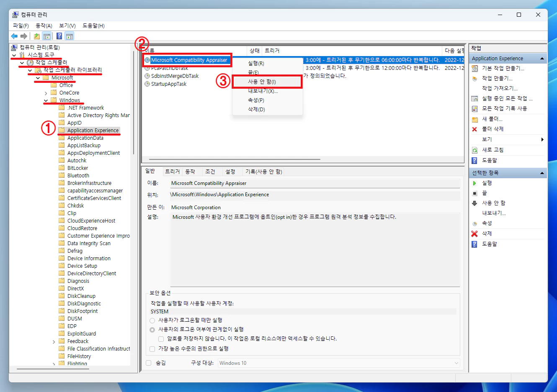Viewport: 557px width, 392px height.
Task: Collapse the Application Experience actions section
Action: [x=542, y=59]
